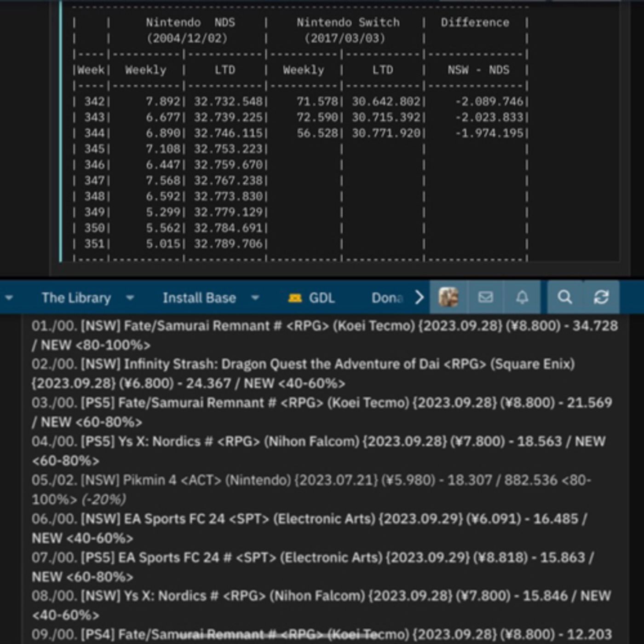
Task: Select the Difference column header
Action: pos(475,22)
